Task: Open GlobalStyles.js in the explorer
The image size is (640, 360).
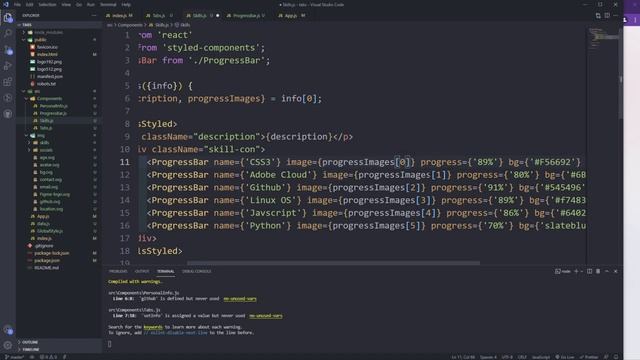Action: (x=50, y=231)
